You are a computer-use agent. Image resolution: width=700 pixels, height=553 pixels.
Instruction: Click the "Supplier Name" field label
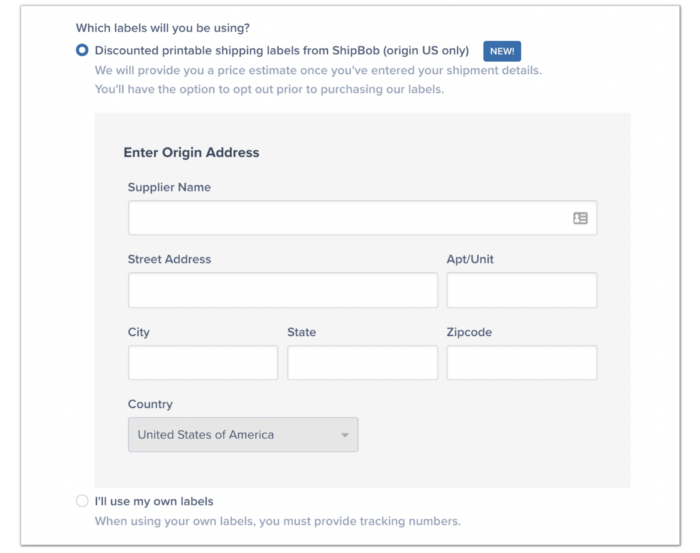pos(169,187)
